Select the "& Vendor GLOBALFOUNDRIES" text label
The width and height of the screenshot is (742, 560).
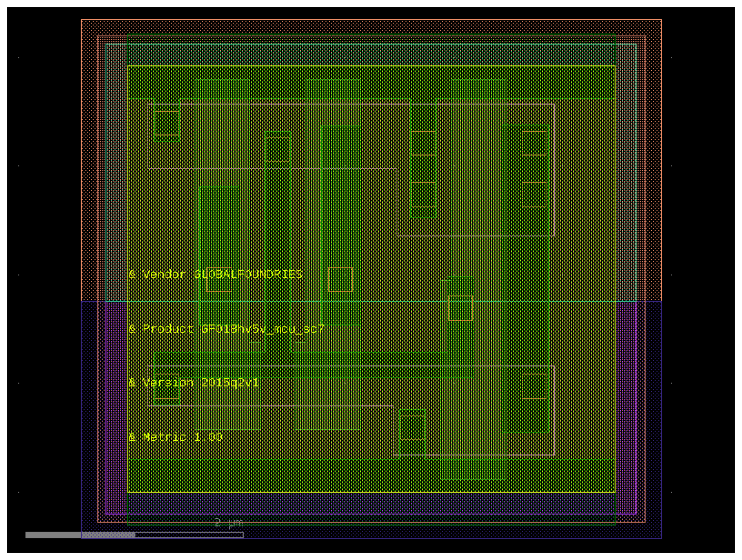pos(216,274)
